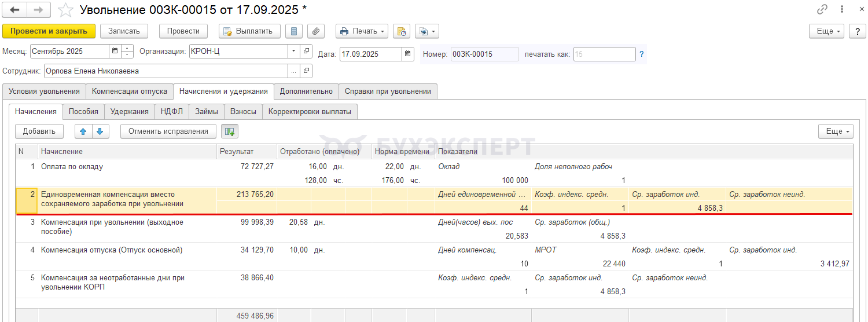Image resolution: width=868 pixels, height=322 pixels.
Task: Click the Добавить button
Action: 39,131
